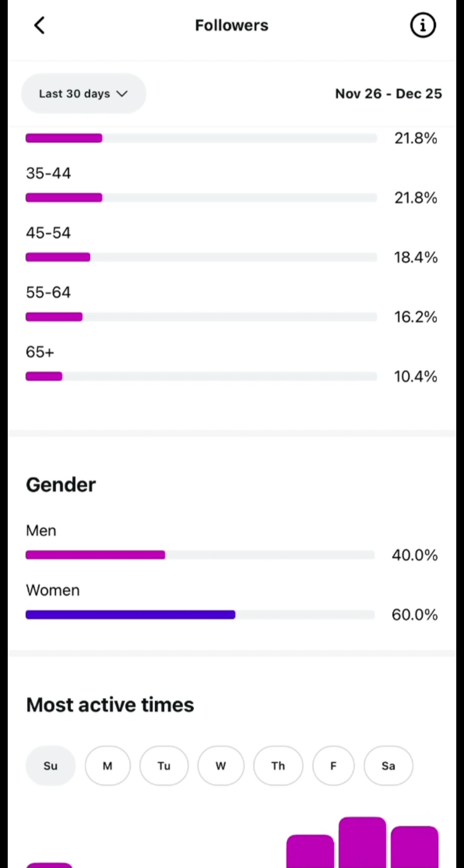The image size is (464, 868).
Task: Open the info icon in header
Action: tap(423, 25)
